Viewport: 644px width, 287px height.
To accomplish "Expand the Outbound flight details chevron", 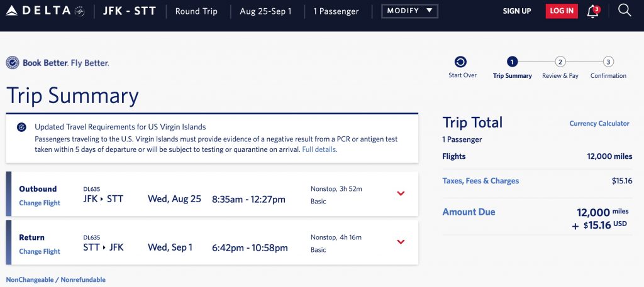I will 401,193.
